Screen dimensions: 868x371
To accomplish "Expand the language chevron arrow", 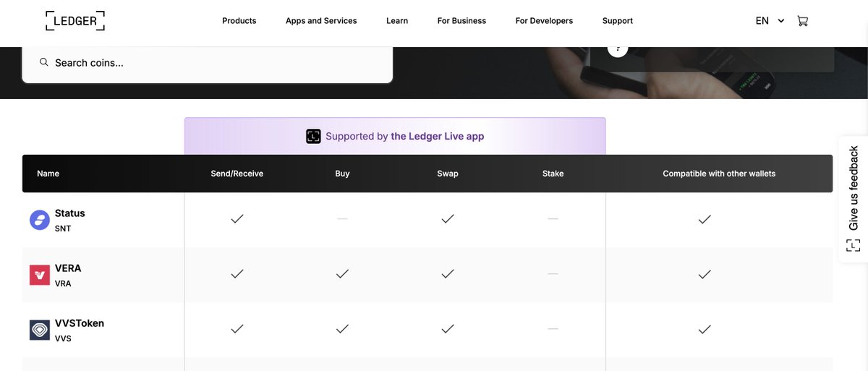I will point(781,21).
